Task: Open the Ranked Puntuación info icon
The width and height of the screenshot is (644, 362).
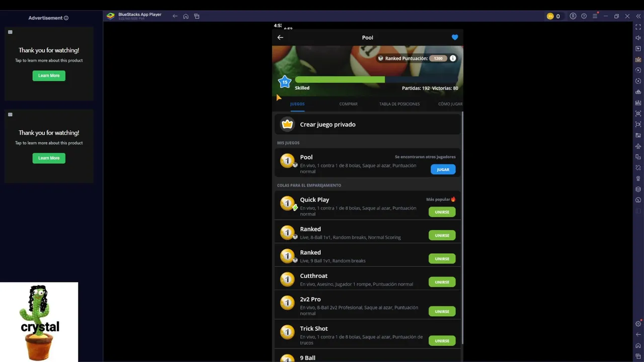Action: [x=453, y=58]
